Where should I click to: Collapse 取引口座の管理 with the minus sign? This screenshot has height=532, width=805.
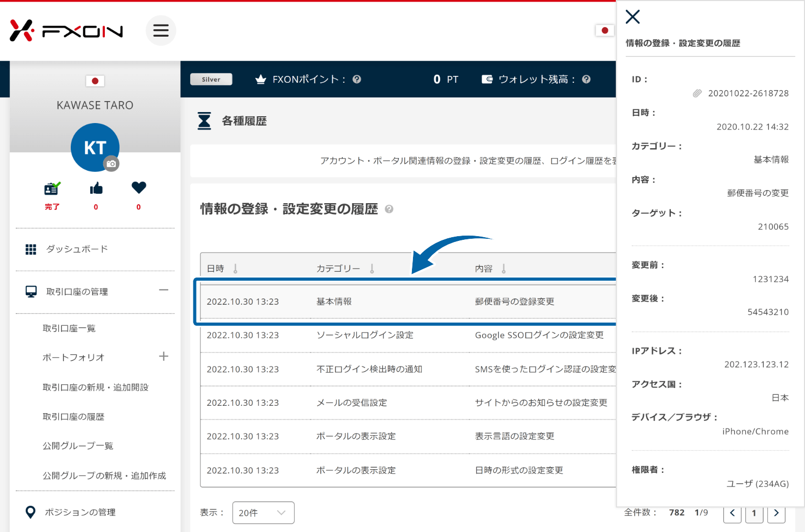(x=164, y=290)
